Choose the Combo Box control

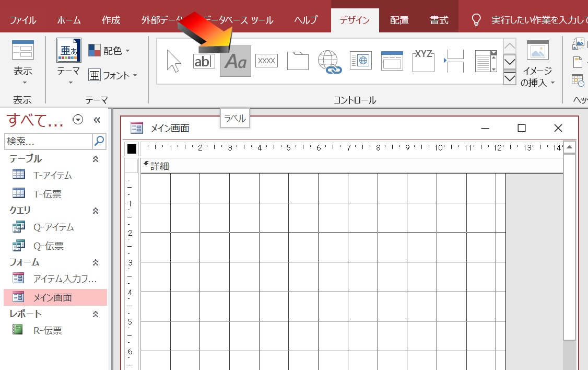point(486,61)
